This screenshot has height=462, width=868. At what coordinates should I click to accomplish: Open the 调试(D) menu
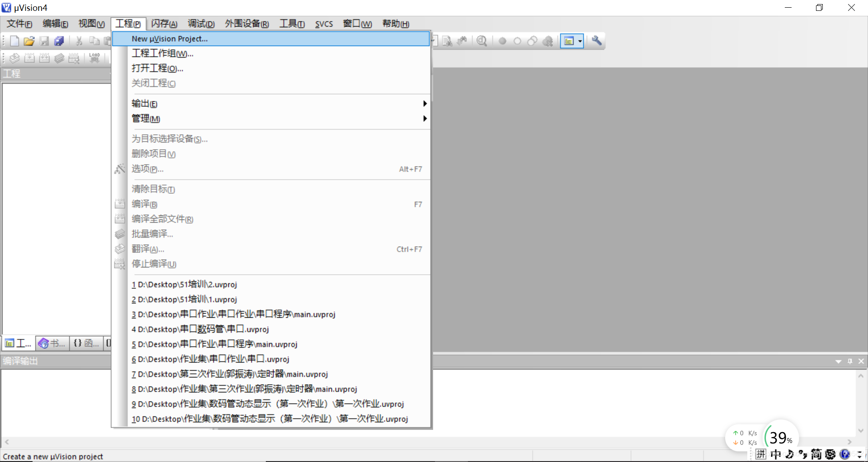(x=201, y=24)
